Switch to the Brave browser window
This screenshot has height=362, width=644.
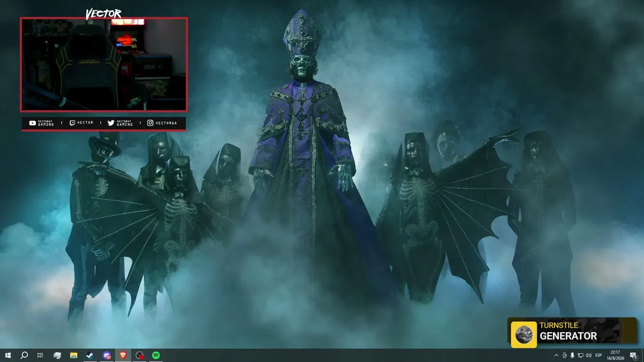123,355
